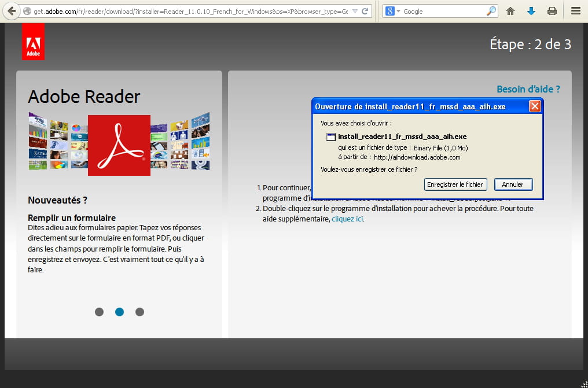Click the search magnifier icon

point(491,11)
